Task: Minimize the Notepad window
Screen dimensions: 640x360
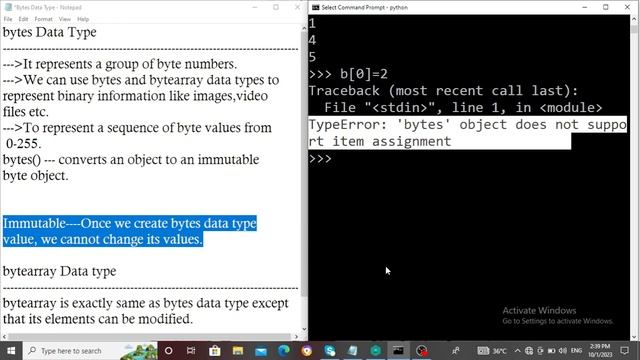Action: (x=255, y=7)
